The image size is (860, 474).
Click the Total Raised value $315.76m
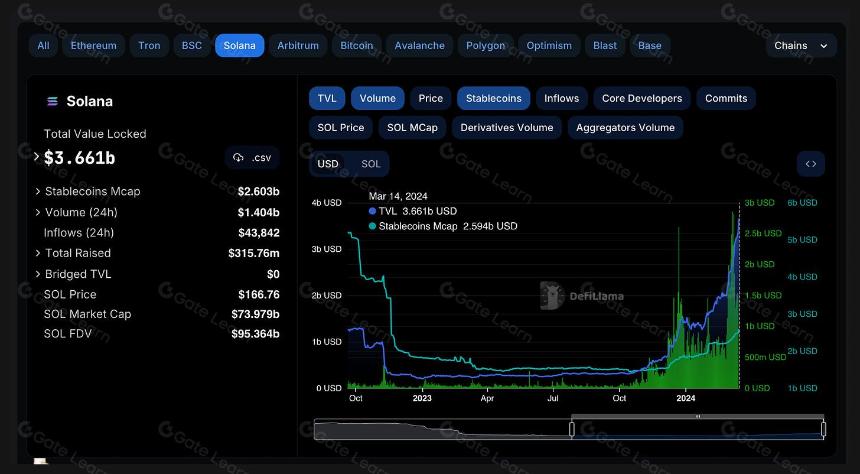(x=254, y=253)
